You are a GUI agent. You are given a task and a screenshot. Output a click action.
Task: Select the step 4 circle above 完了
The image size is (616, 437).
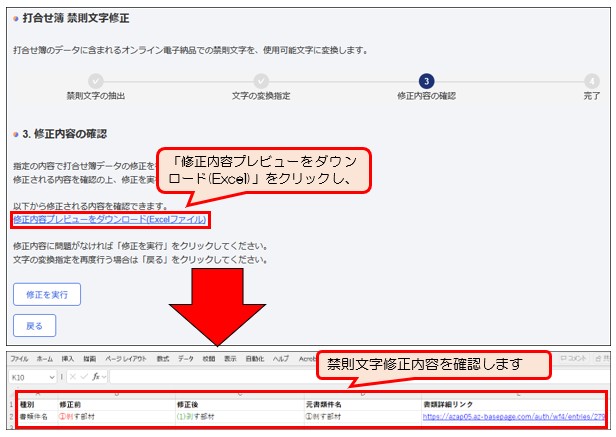(x=592, y=81)
